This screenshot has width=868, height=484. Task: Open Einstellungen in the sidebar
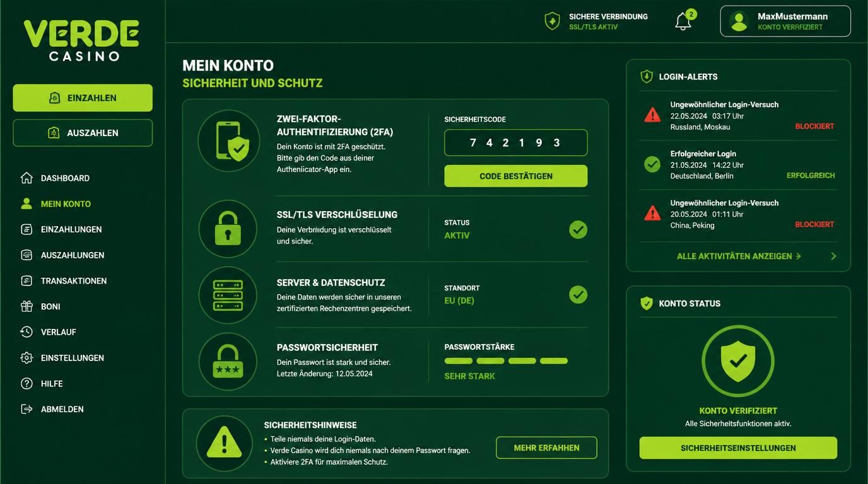[x=62, y=358]
